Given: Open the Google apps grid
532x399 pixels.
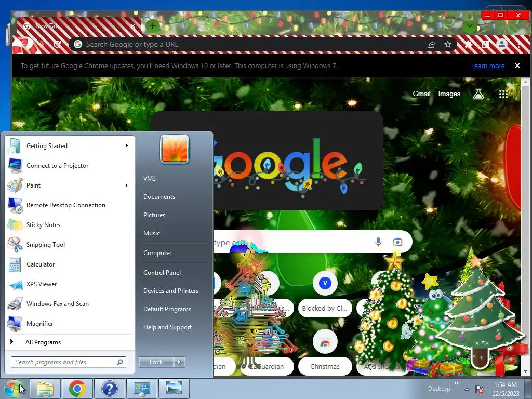Looking at the screenshot, I should click(503, 94).
